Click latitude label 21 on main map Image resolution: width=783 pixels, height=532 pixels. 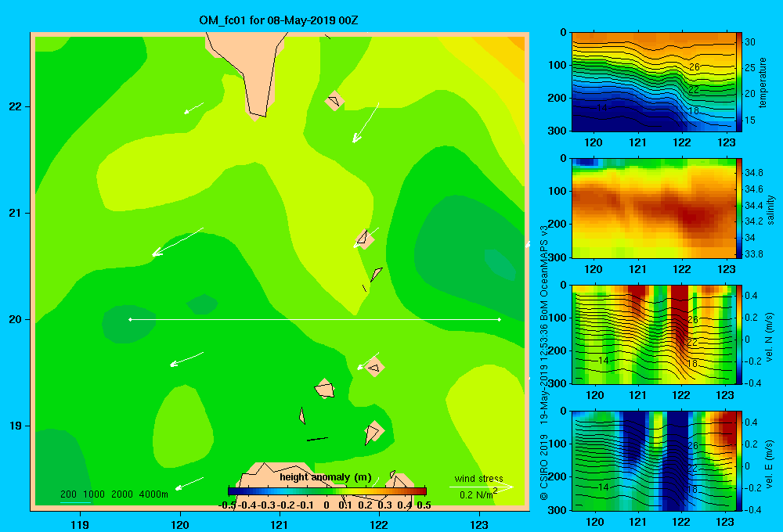tap(16, 213)
